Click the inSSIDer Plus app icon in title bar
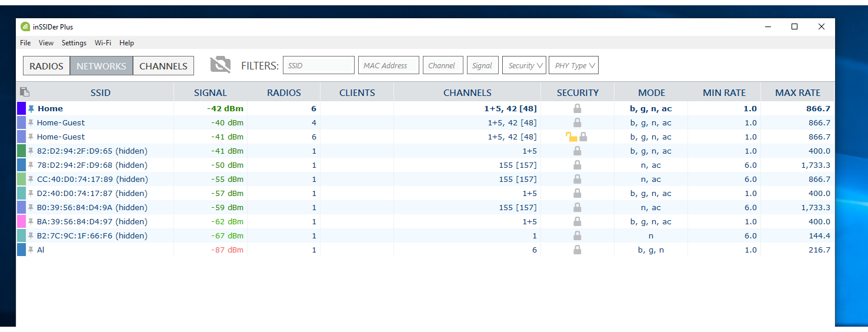868x332 pixels. [25, 26]
